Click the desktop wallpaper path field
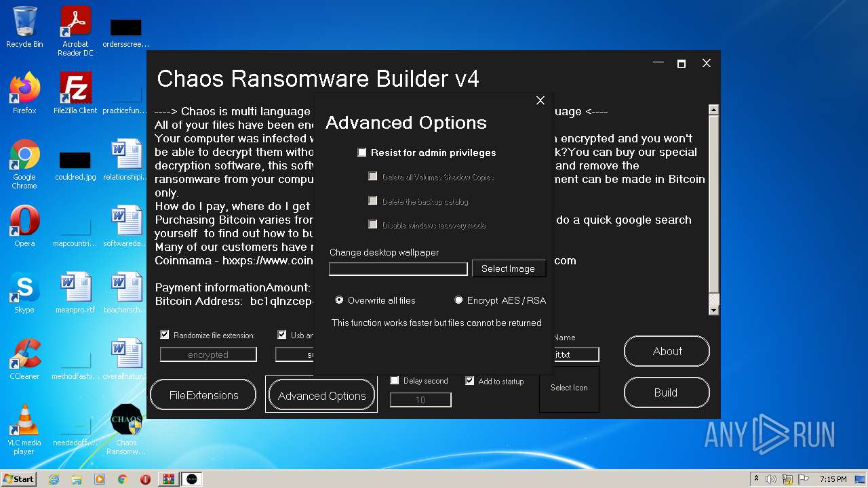The width and height of the screenshot is (868, 488). pos(398,269)
